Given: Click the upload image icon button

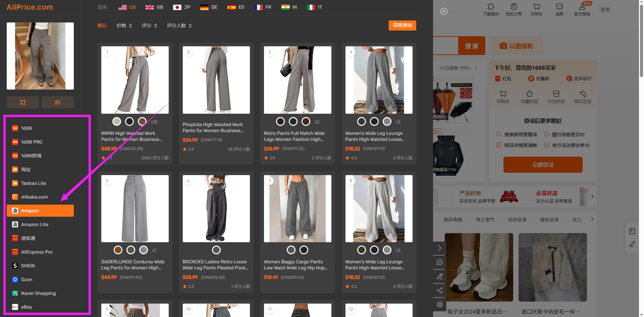Looking at the screenshot, I should coord(58,102).
